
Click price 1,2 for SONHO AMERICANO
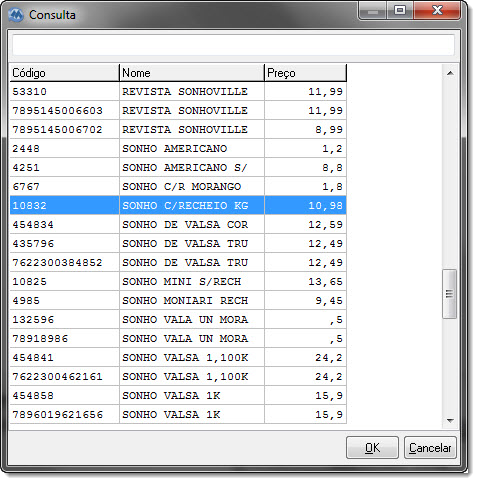(x=305, y=148)
